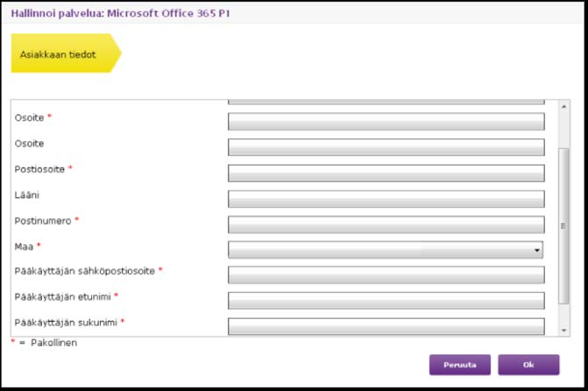This screenshot has height=391, width=588.
Task: Click the scrollbar down arrow
Action: 563,331
